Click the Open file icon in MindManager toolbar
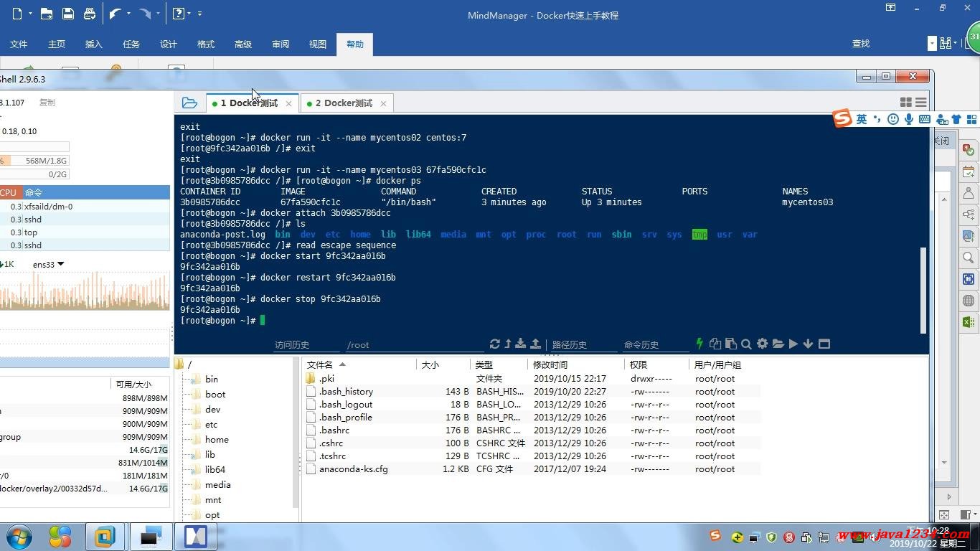 click(x=46, y=13)
